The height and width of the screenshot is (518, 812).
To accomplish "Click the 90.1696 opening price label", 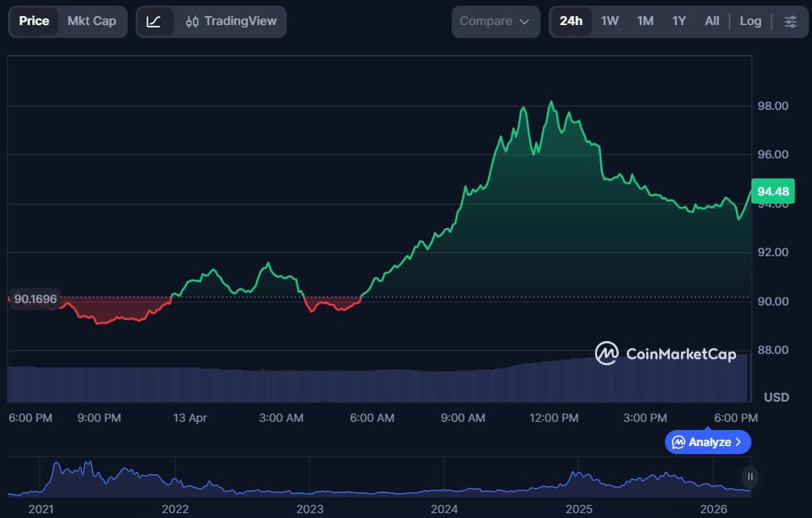I will 36,299.
